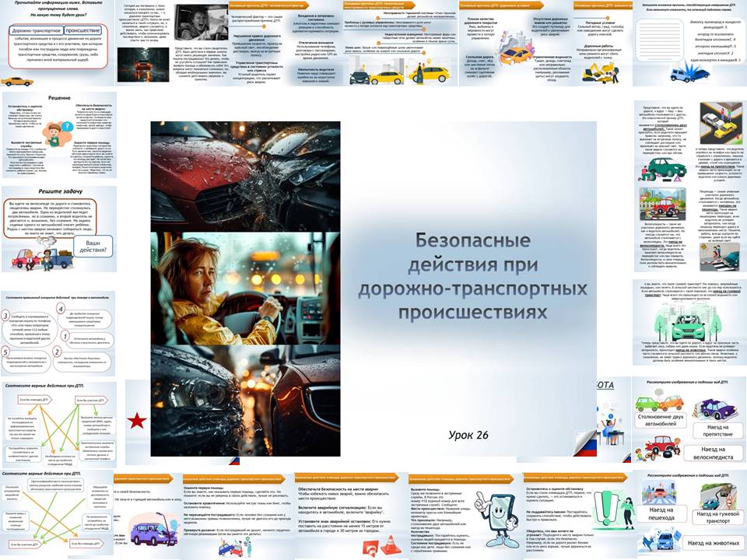Screen dimensions: 747x560
Task: Select the label Столкновение двух автомобилей
Action: [x=661, y=422]
